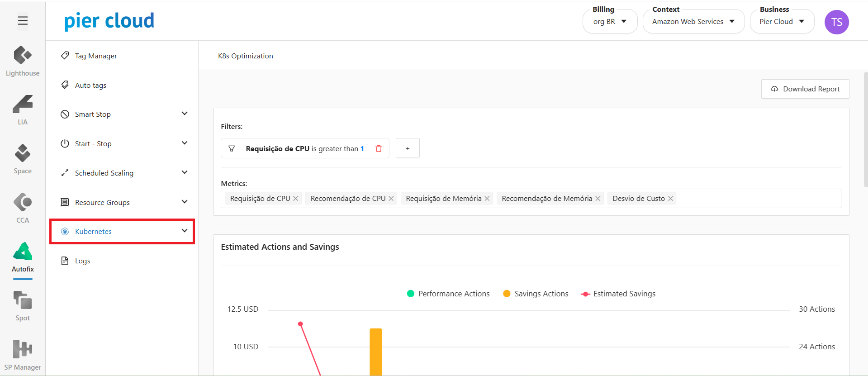Add a new filter with plus button
This screenshot has height=376, width=868.
[408, 148]
